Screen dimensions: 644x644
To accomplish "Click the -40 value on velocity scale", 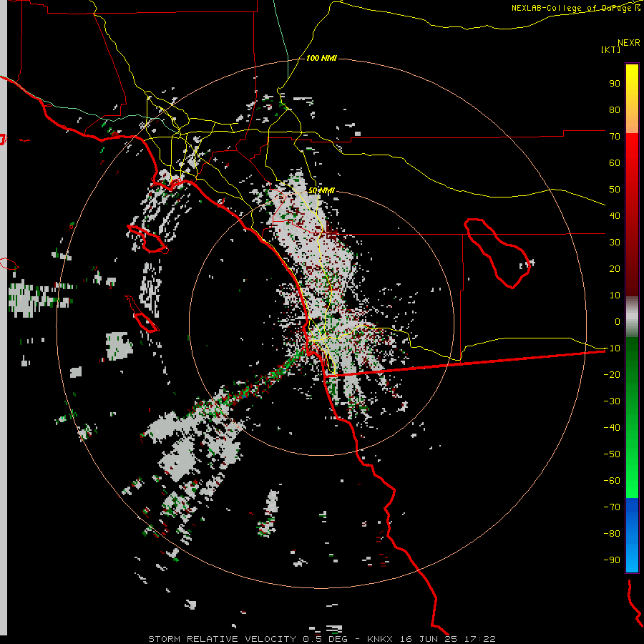I will 612,428.
